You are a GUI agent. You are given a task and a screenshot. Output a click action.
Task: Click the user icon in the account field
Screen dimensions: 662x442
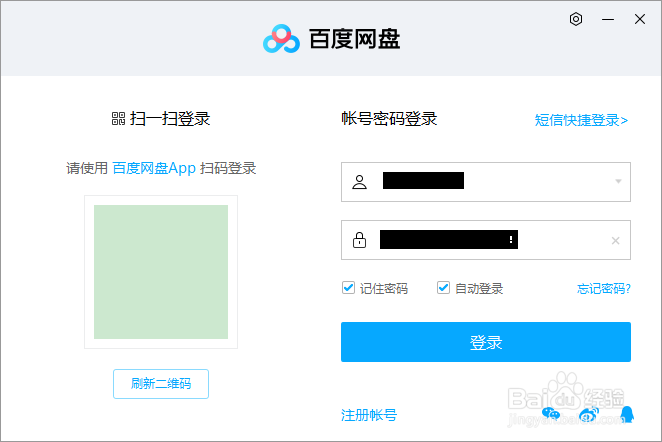click(360, 182)
